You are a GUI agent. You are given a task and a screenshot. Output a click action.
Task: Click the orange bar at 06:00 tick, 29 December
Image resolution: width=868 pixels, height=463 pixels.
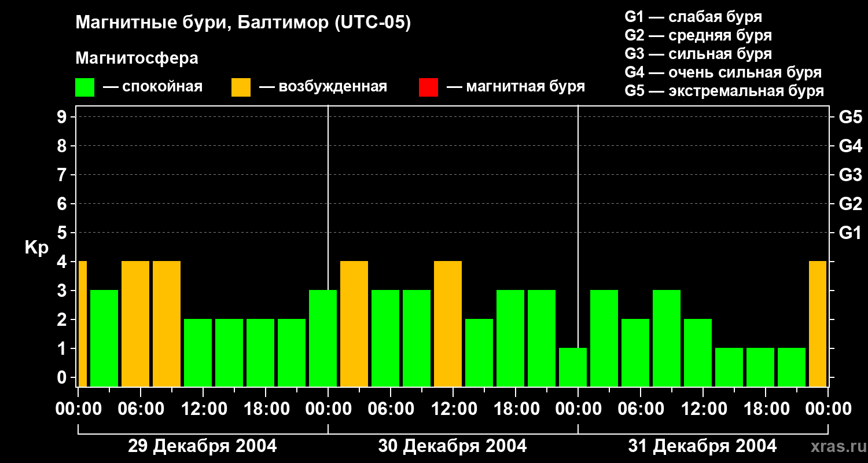[135, 324]
